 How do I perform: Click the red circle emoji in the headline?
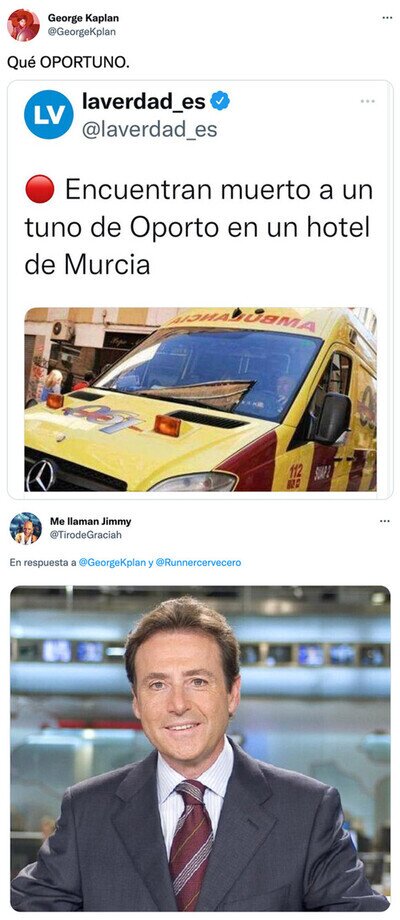[x=40, y=190]
